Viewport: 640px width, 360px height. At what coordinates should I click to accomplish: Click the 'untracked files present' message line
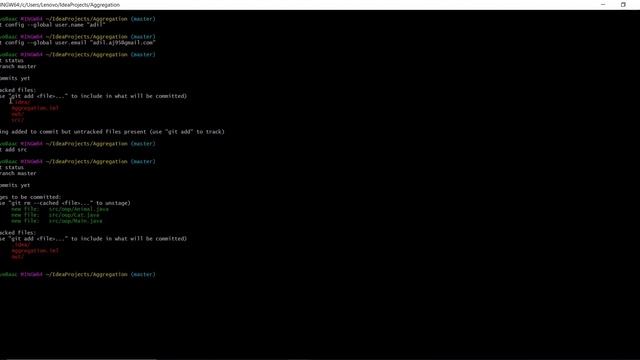112,132
